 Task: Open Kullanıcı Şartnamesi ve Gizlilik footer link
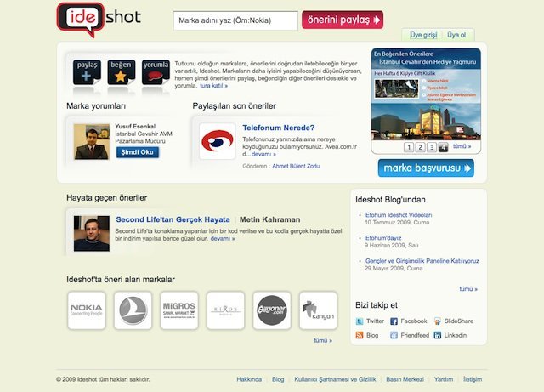(335, 379)
